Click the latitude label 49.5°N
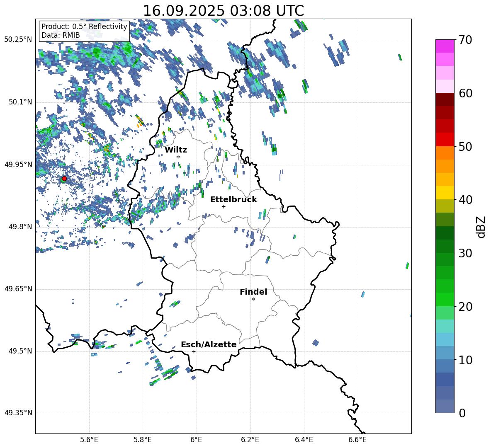The height and width of the screenshot is (448, 491). click(x=20, y=351)
